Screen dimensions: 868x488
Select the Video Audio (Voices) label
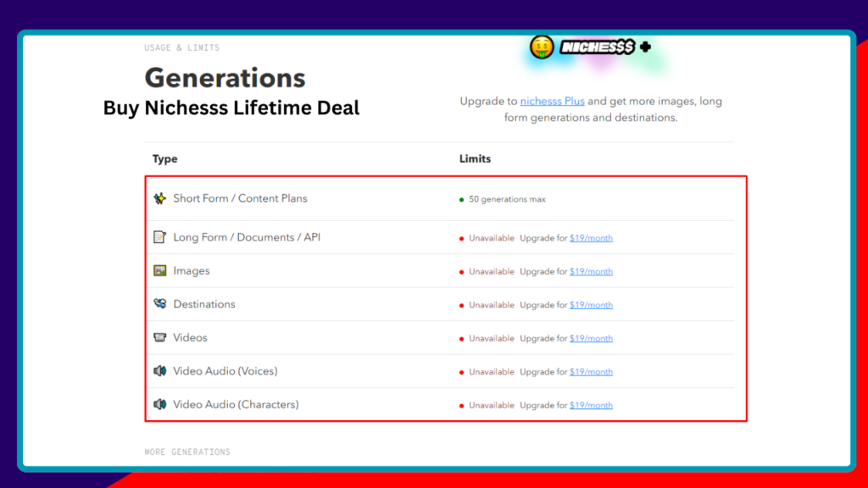click(x=225, y=371)
